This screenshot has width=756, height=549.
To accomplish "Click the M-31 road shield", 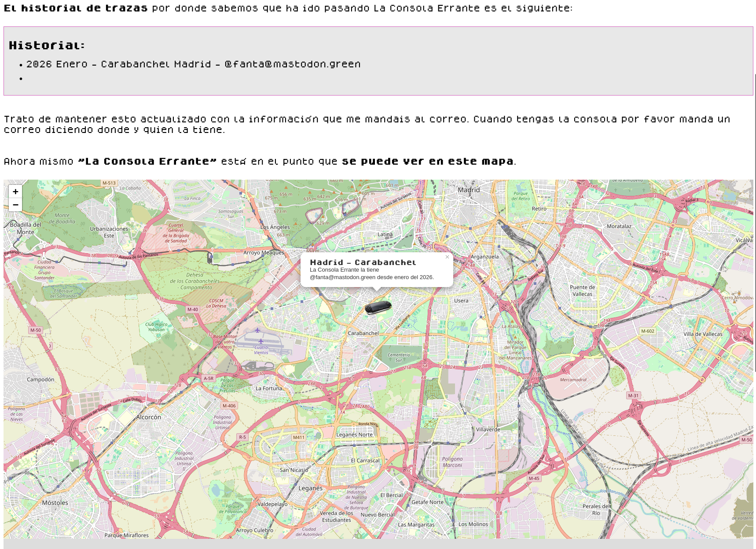I will pos(633,396).
